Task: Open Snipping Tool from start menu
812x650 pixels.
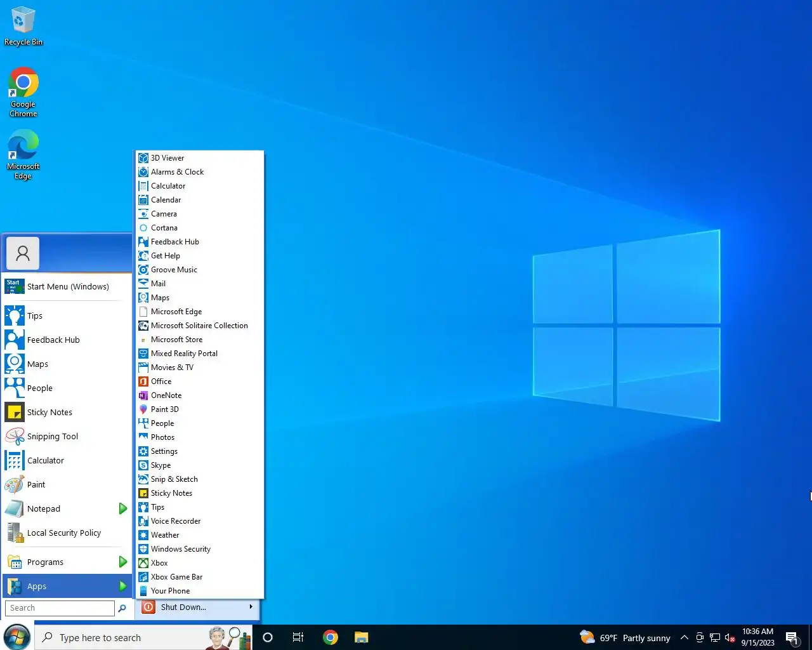Action: 67,436
